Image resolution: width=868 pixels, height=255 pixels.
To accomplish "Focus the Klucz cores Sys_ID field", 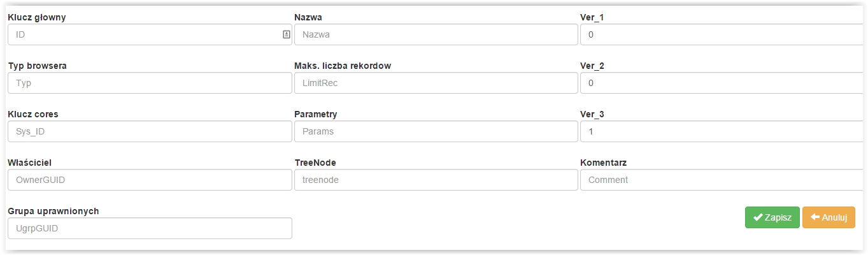I will [x=150, y=131].
